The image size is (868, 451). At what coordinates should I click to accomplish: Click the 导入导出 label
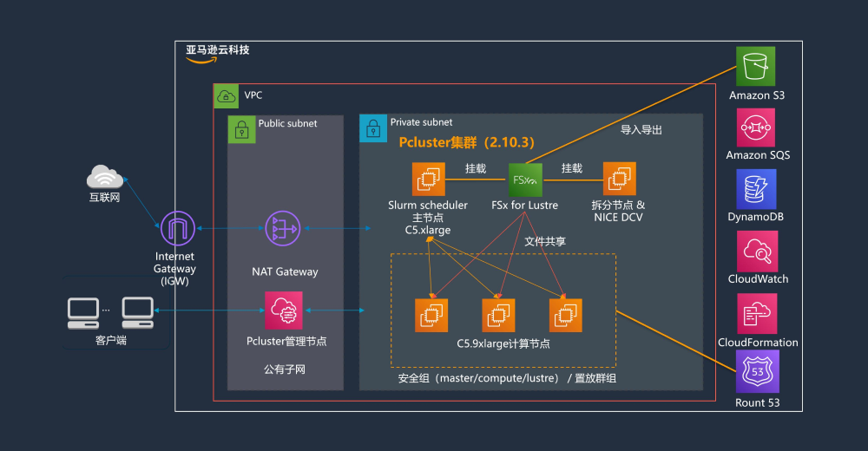click(641, 130)
